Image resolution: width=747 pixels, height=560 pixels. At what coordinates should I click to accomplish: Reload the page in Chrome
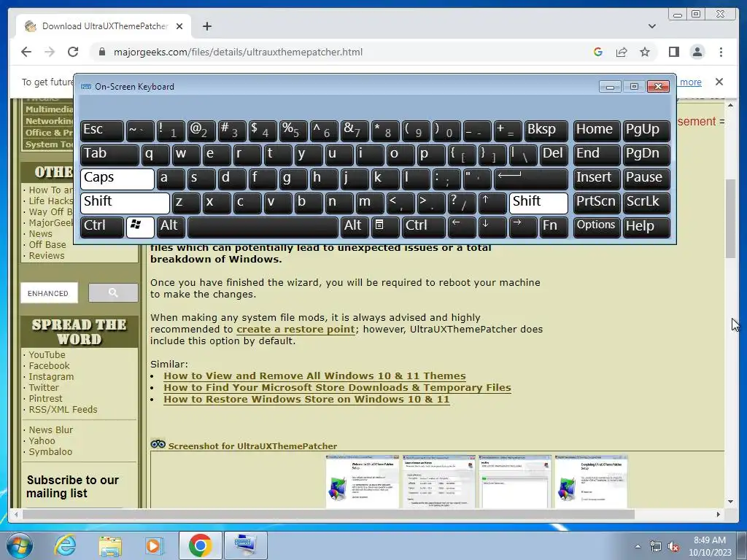pos(73,52)
